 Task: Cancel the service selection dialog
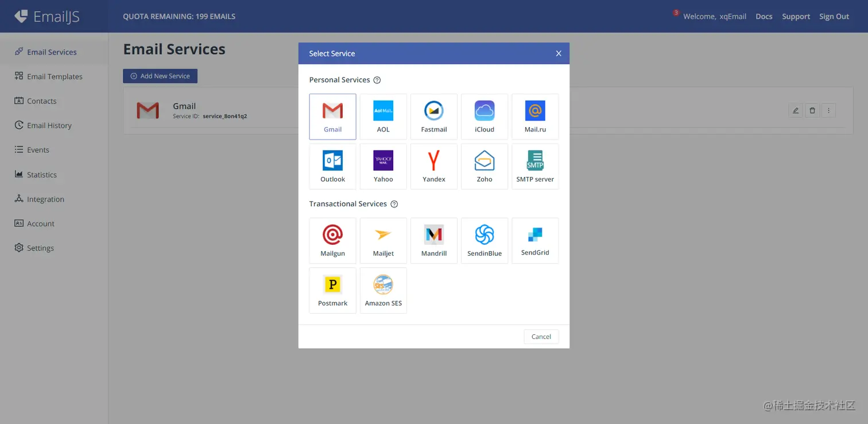pyautogui.click(x=541, y=337)
